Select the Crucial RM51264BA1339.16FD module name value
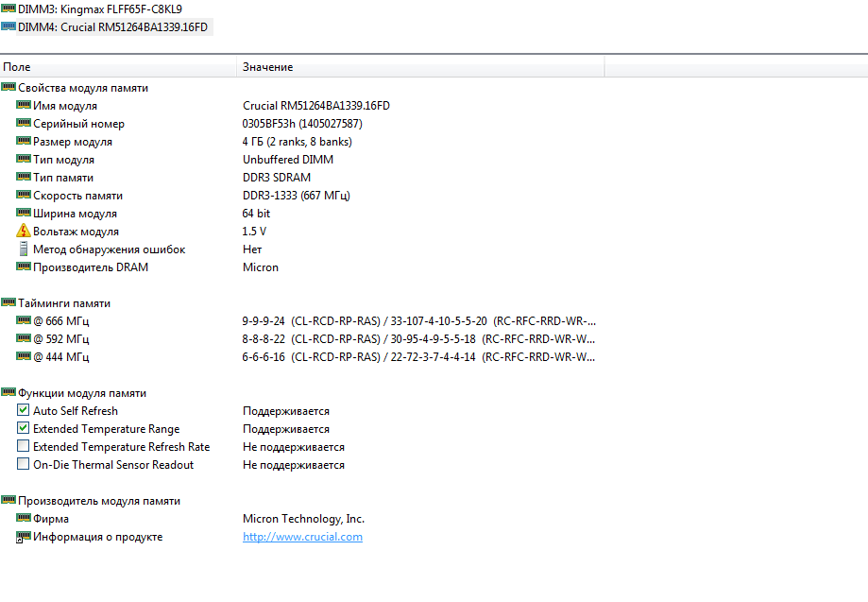 point(316,106)
